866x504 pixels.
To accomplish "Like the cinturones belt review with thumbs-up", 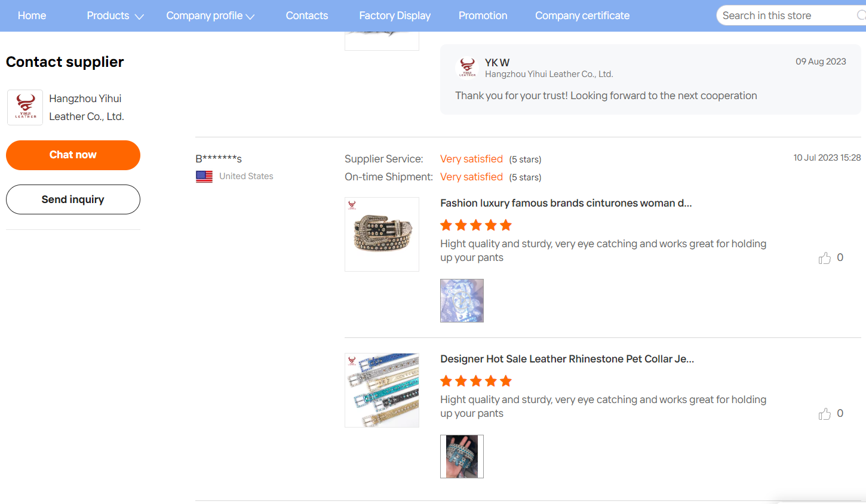I will pos(824,258).
